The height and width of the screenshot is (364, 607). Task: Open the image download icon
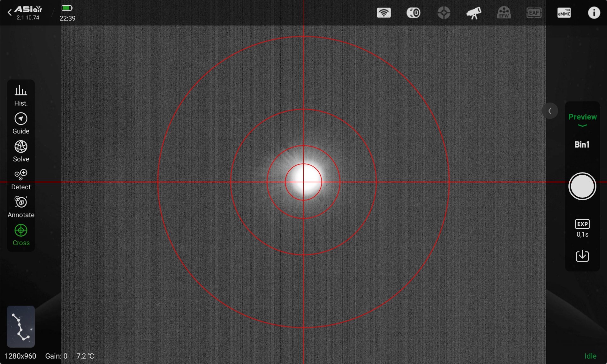(x=582, y=256)
